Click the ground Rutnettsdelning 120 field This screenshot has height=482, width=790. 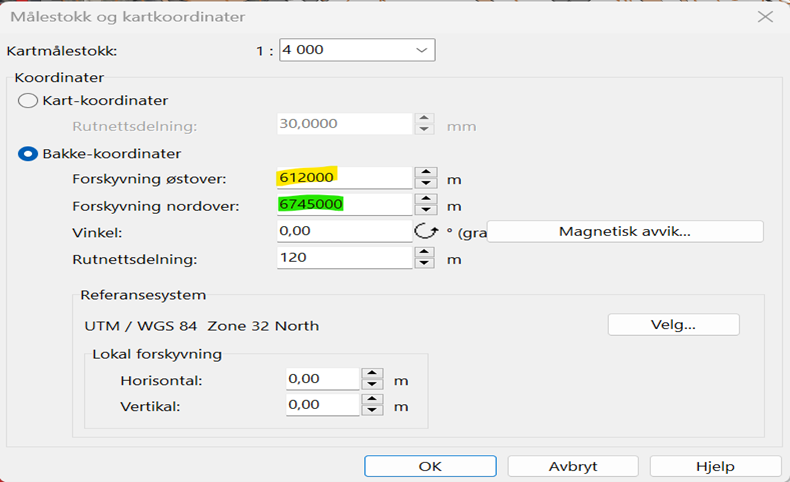coord(345,258)
